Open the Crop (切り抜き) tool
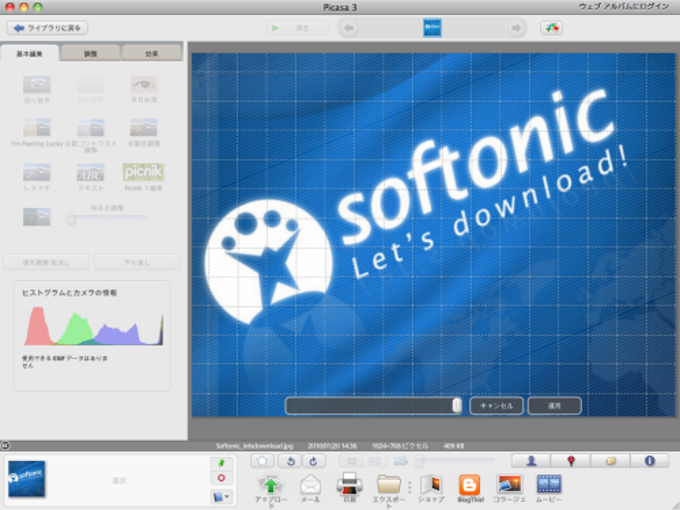The height and width of the screenshot is (510, 680). [36, 85]
